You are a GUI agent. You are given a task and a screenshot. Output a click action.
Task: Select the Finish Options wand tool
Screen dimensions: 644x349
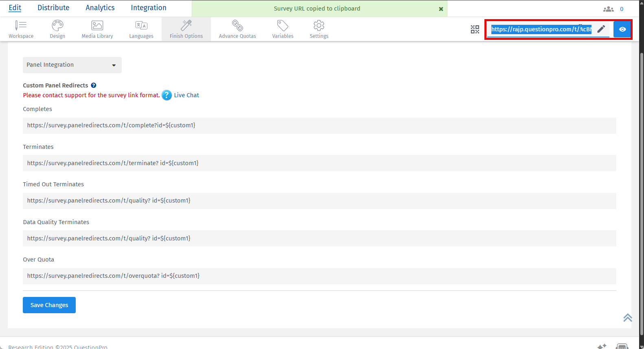click(x=186, y=29)
